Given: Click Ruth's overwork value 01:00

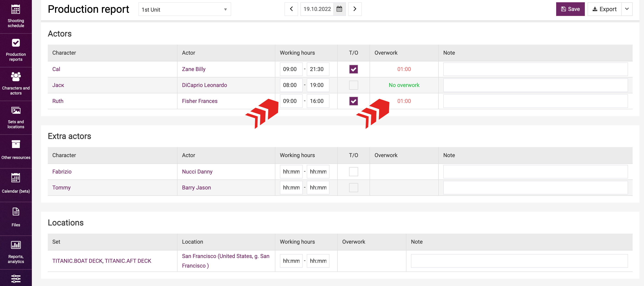Looking at the screenshot, I should point(404,101).
